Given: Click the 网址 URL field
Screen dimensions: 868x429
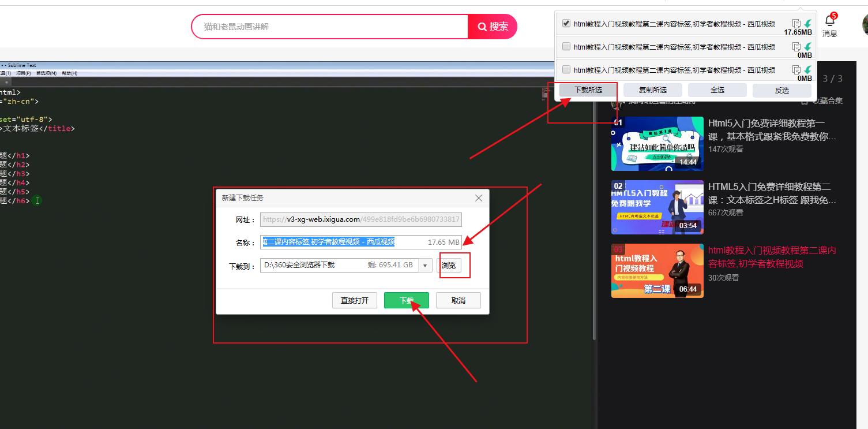Looking at the screenshot, I should [x=361, y=219].
